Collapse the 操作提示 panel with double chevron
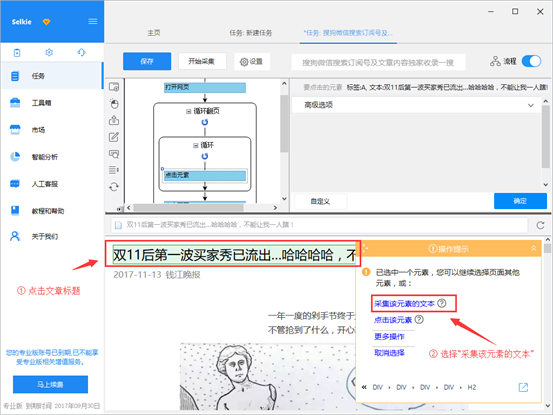Viewport: 553px width, 415px height. point(534,249)
